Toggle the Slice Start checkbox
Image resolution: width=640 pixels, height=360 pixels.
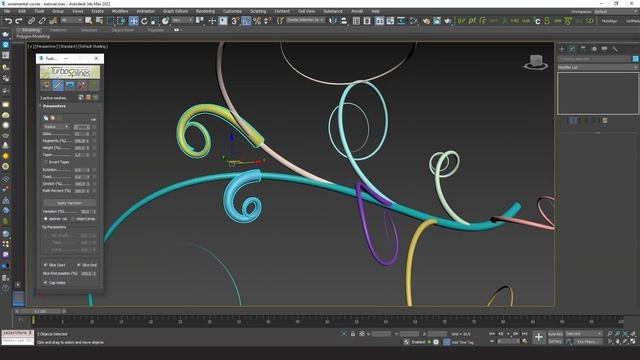click(x=45, y=265)
